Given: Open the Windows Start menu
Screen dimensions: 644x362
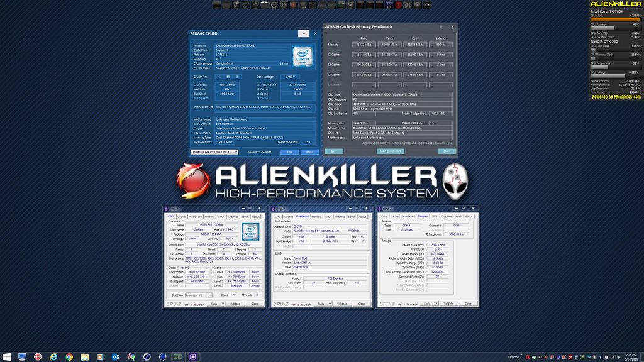Looking at the screenshot, I should click(x=6, y=357).
